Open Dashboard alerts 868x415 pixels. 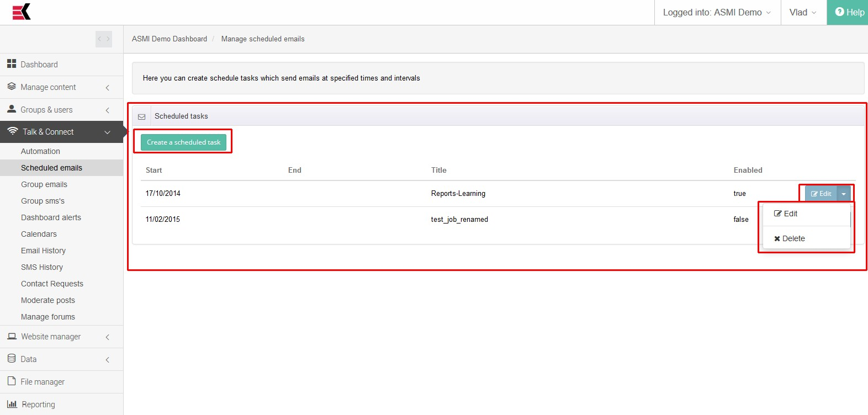pyautogui.click(x=51, y=217)
